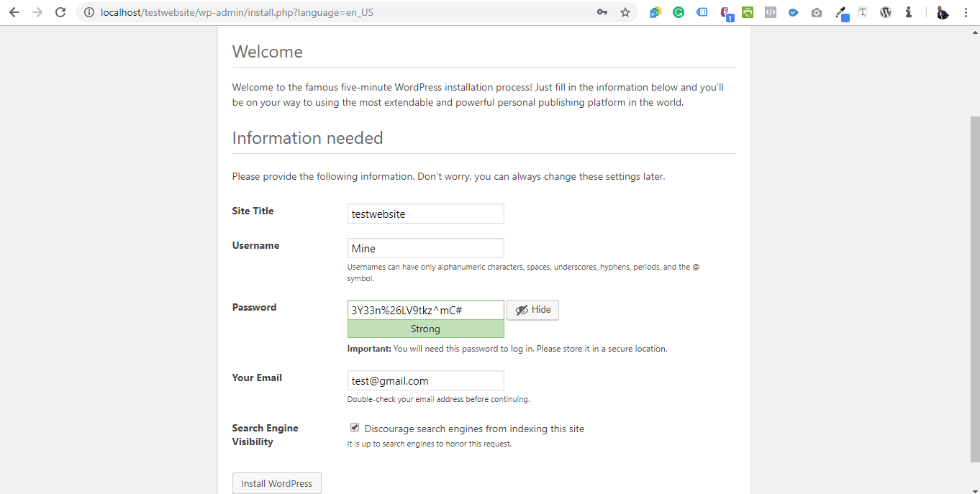Image resolution: width=980 pixels, height=494 pixels.
Task: Click the 'Usernames can have only alphanumeric' hint
Action: 524,273
